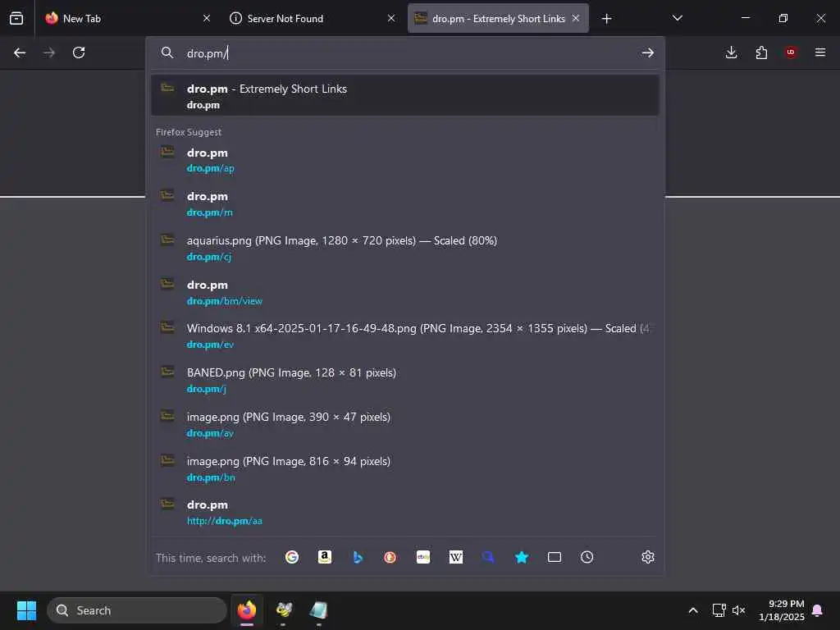Search this time with eBay

coord(423,557)
